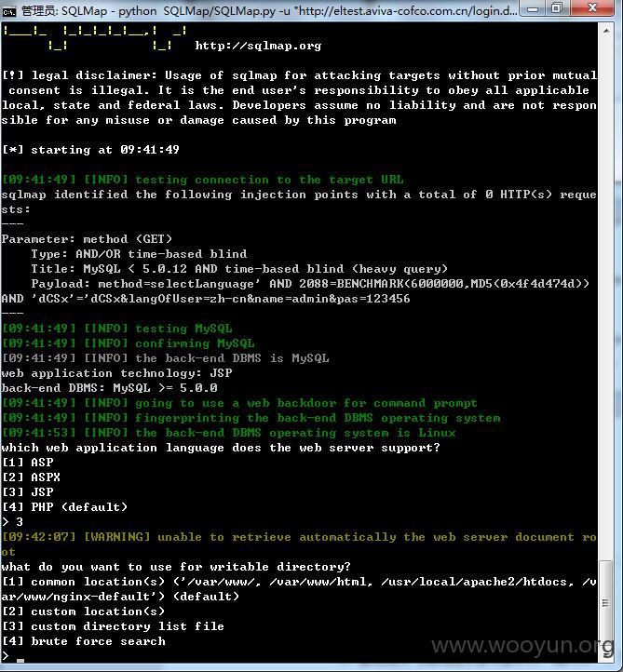The width and height of the screenshot is (623, 672).
Task: Click 'back-end DBMS: MySQL >= 5.0.0' line
Action: (109, 388)
